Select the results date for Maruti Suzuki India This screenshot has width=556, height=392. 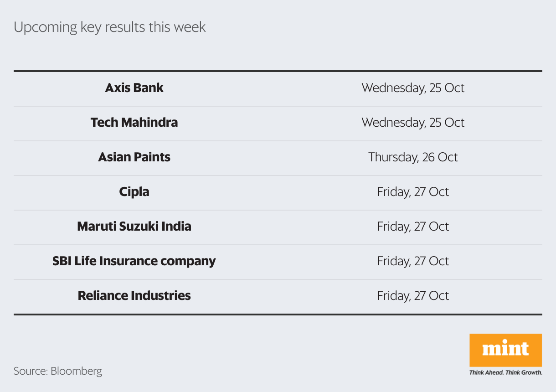pos(413,226)
